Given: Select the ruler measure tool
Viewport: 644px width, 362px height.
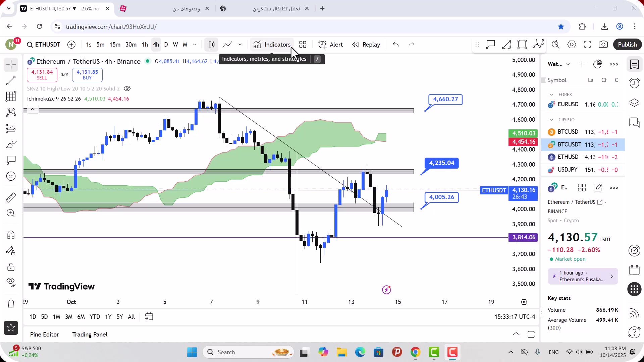Looking at the screenshot, I should [x=11, y=197].
